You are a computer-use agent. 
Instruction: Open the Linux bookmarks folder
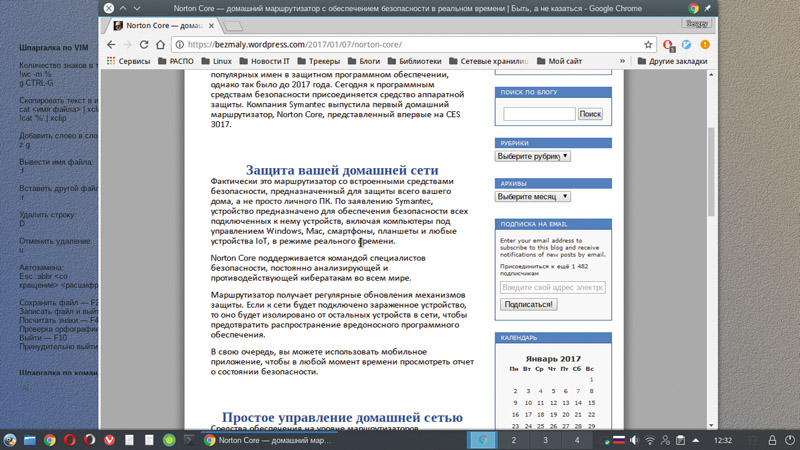click(x=216, y=61)
